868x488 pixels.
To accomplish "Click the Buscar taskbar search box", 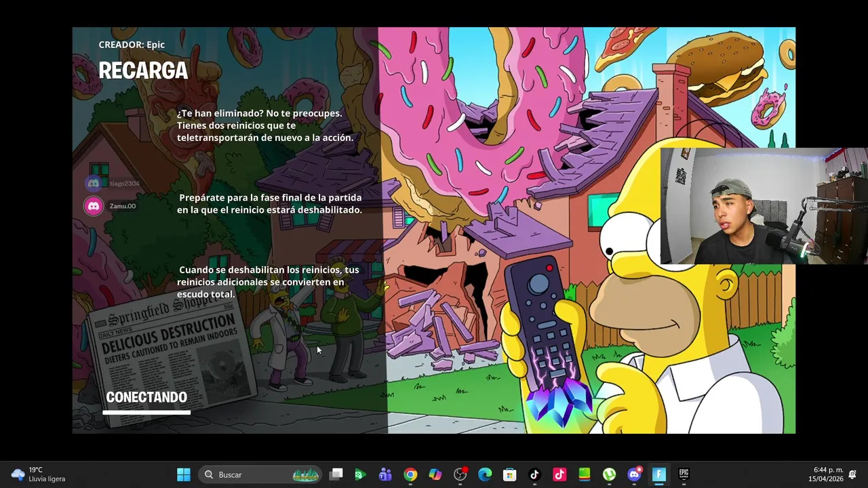I will pos(260,474).
